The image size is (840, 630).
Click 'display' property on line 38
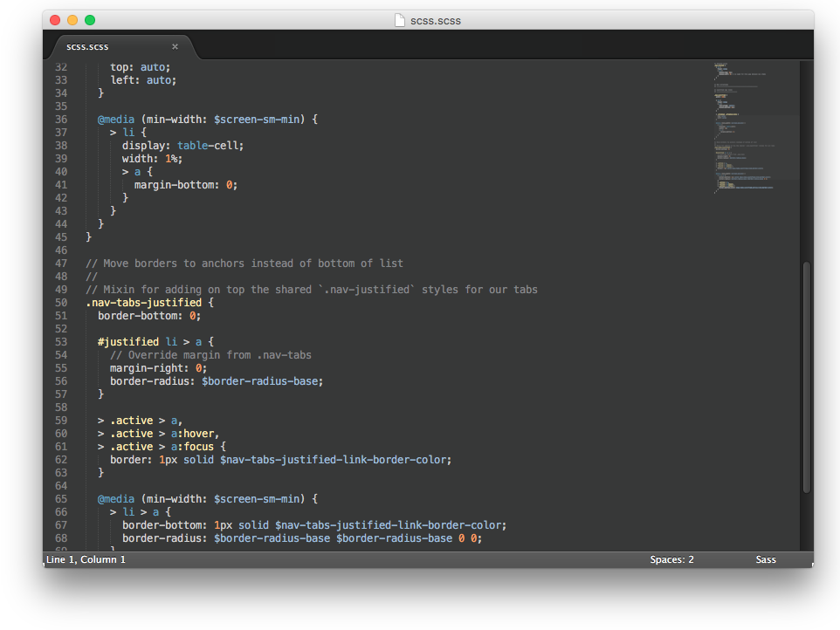tap(143, 146)
